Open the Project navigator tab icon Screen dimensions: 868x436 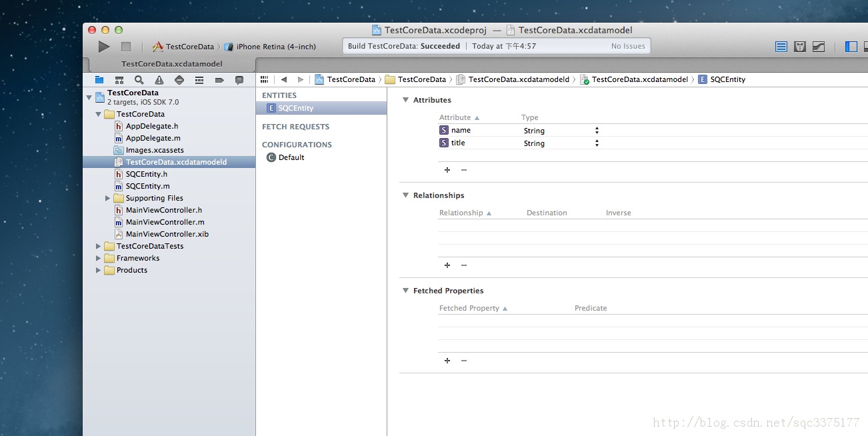coord(99,80)
